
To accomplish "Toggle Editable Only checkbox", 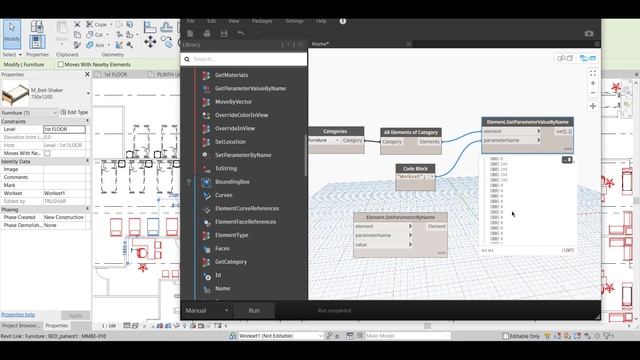I will pyautogui.click(x=506, y=336).
